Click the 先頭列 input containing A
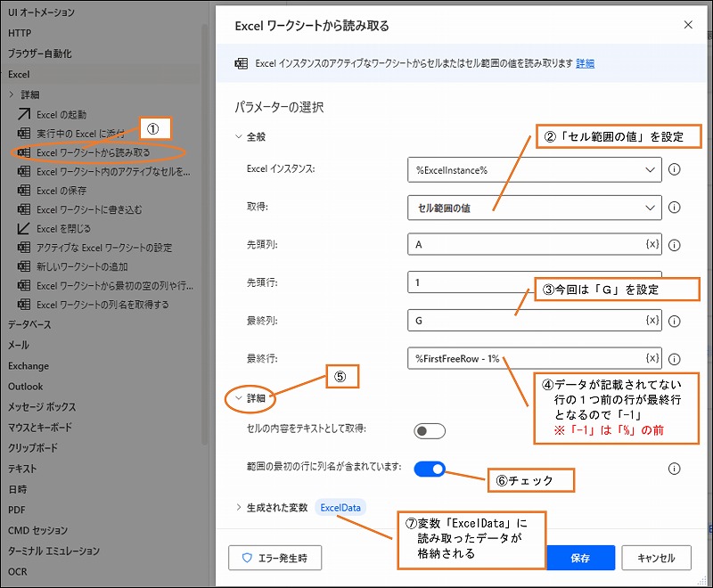The height and width of the screenshot is (588, 713). (x=534, y=244)
